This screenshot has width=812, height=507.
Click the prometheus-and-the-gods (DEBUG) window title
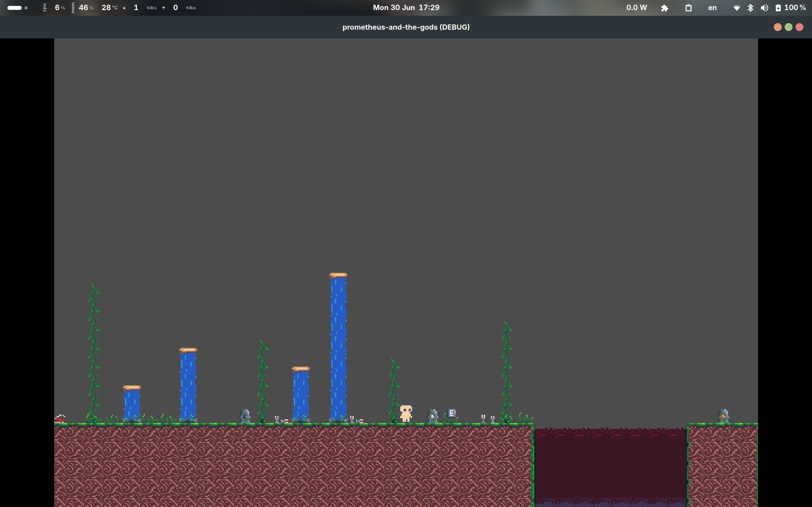click(x=406, y=27)
